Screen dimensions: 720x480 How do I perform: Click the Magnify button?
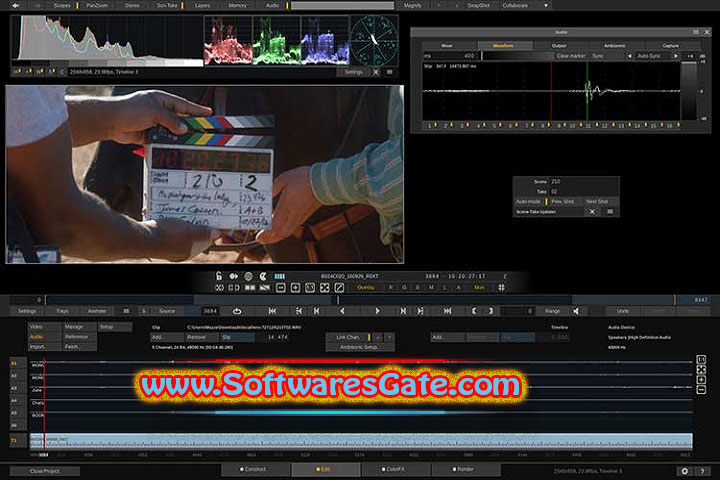tap(412, 6)
